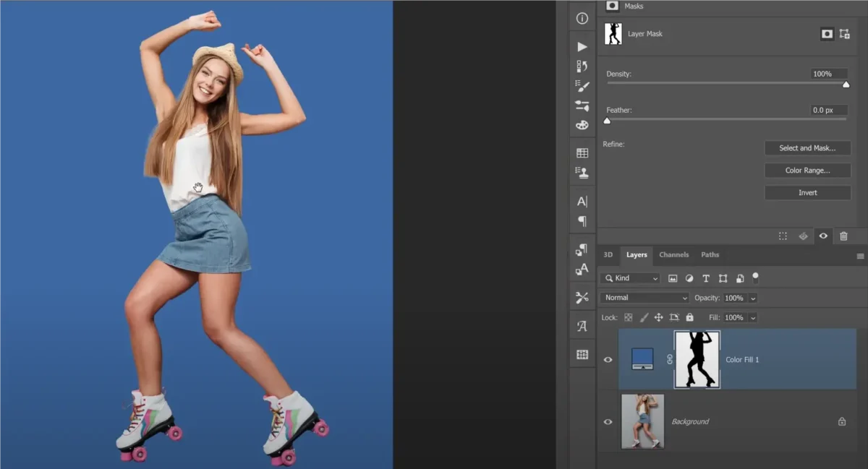Viewport: 868px width, 469px height.
Task: Filter layers by type layers
Action: (706, 278)
